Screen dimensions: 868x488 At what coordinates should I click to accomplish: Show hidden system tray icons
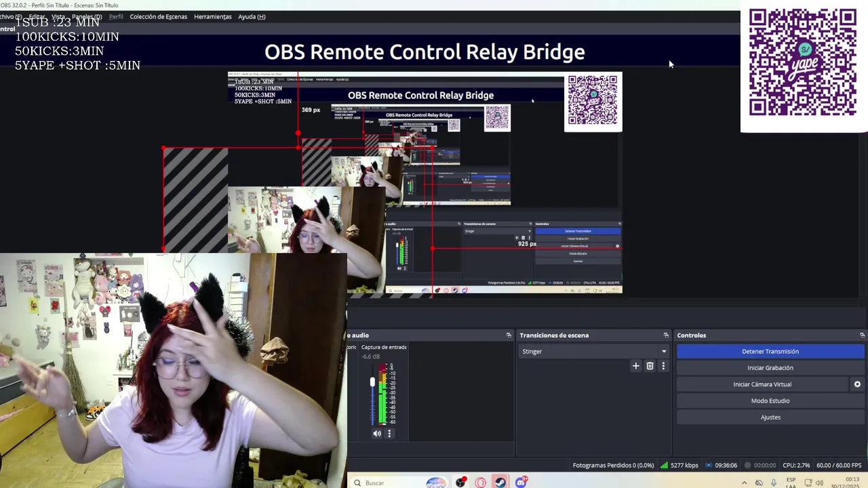745,483
